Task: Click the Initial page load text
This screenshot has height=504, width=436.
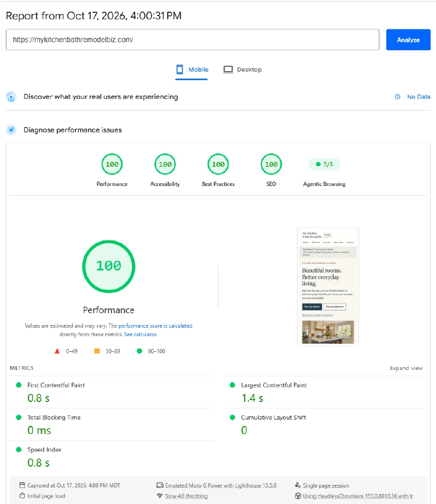Action: [x=46, y=496]
